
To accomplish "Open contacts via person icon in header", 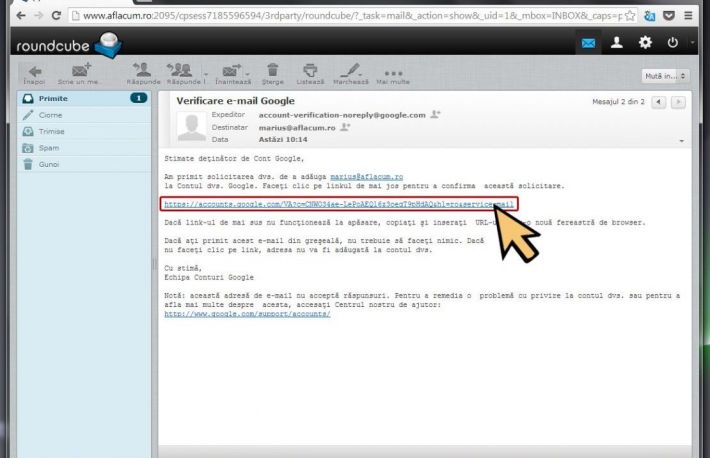I will click(x=617, y=43).
